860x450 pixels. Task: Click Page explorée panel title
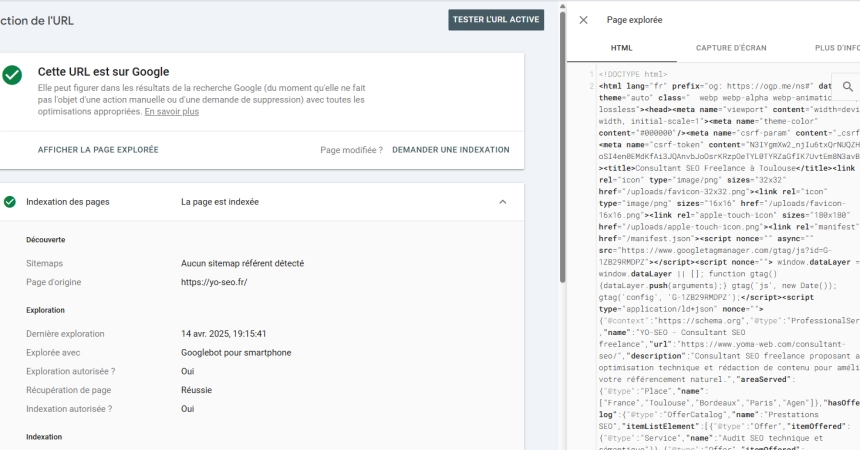click(x=634, y=20)
